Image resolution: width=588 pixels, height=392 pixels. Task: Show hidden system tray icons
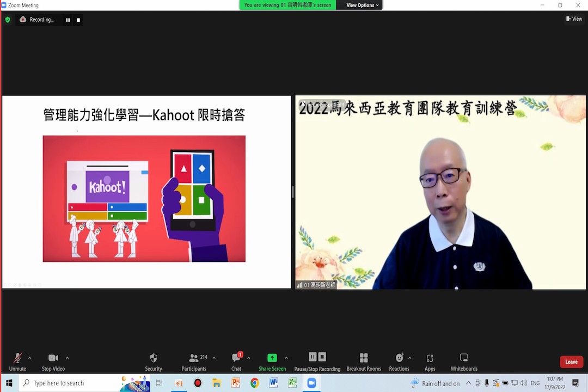point(468,383)
